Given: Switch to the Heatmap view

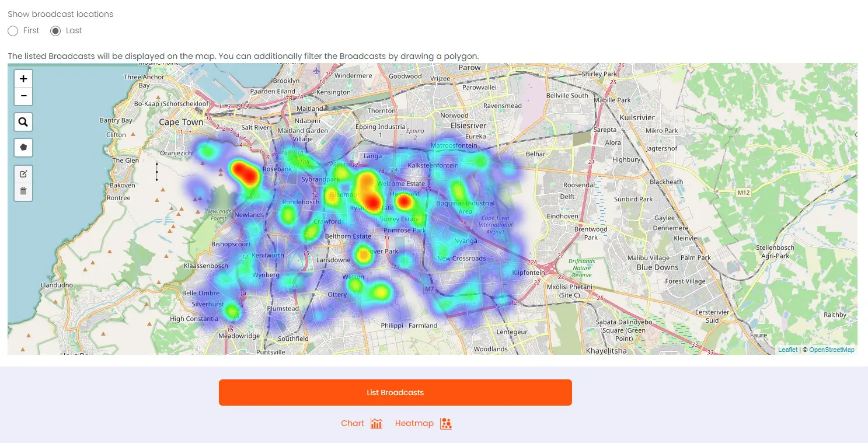Looking at the screenshot, I should click(414, 424).
